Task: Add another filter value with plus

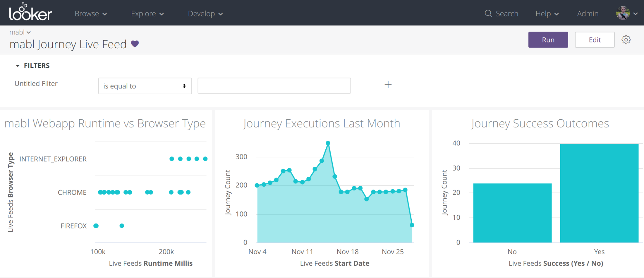Action: click(x=388, y=84)
